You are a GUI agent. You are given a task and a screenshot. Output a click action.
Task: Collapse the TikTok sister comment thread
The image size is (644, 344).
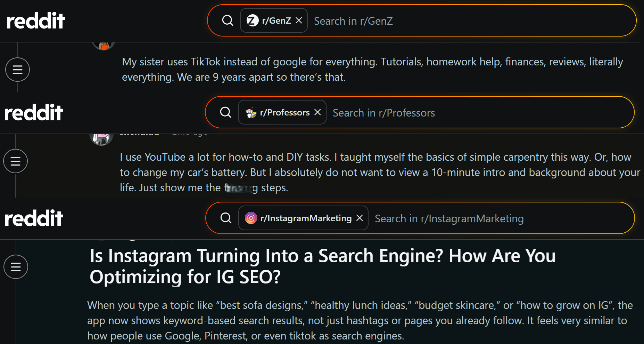(x=17, y=70)
